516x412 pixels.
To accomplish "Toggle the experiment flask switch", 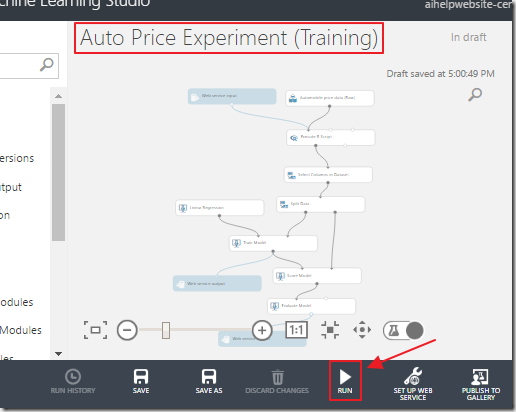I will (403, 330).
